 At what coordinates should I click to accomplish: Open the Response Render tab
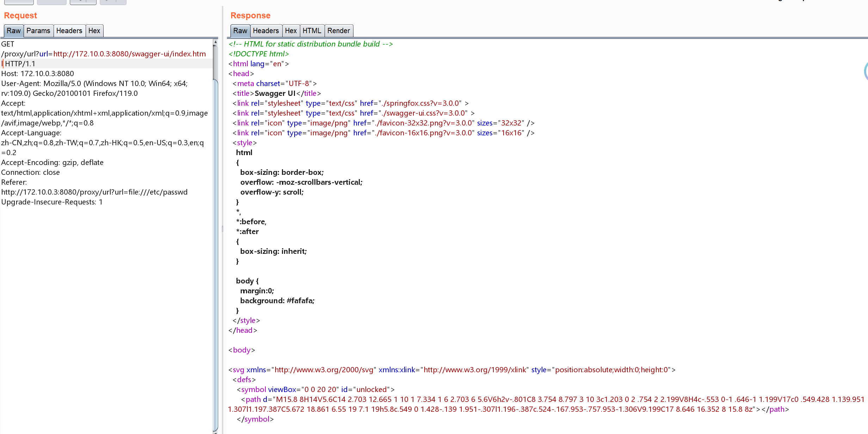(339, 31)
